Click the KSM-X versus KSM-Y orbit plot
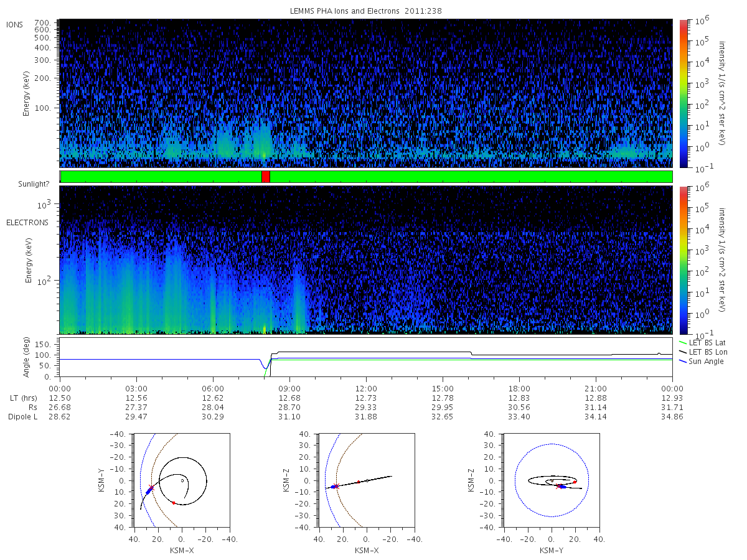The width and height of the screenshot is (747, 560). tap(181, 480)
